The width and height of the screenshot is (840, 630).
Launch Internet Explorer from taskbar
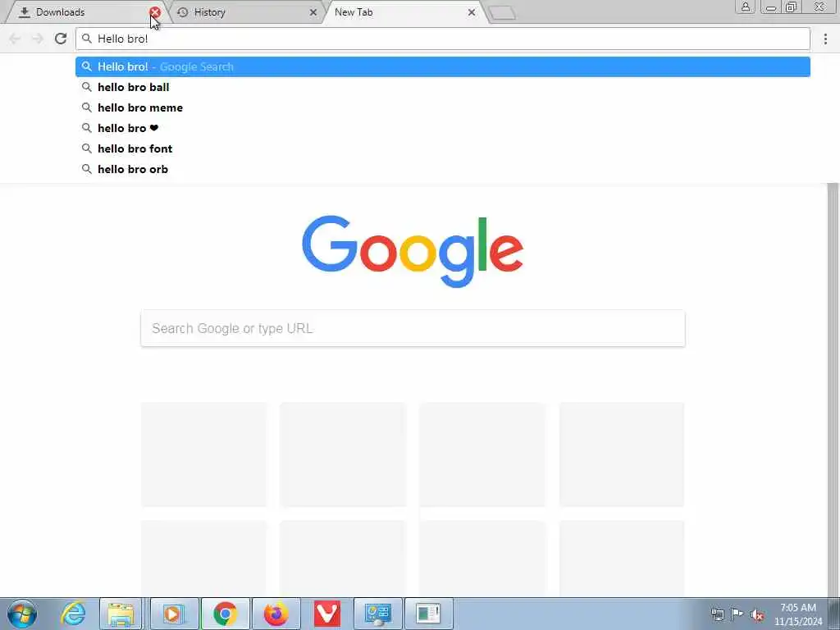click(x=73, y=614)
